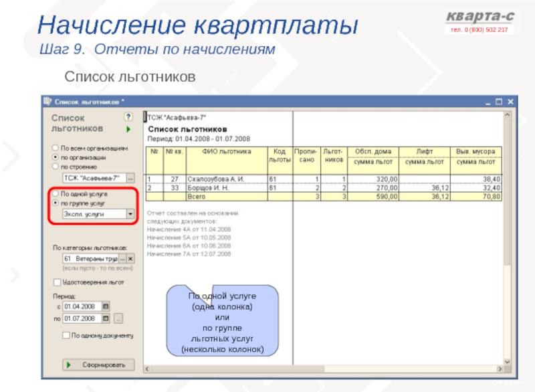This screenshot has height=392, width=535.
Task: Click apartment number cell 27
Action: [175, 179]
